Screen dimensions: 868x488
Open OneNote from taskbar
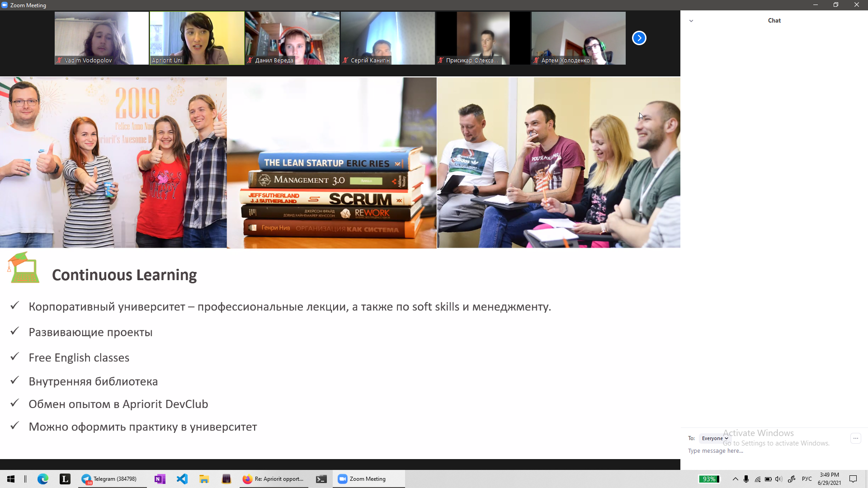[160, 479]
